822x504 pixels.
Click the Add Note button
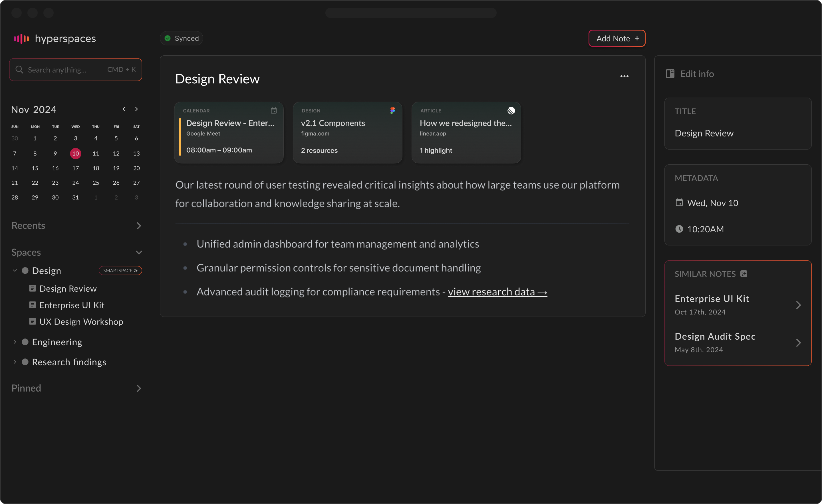click(x=617, y=38)
